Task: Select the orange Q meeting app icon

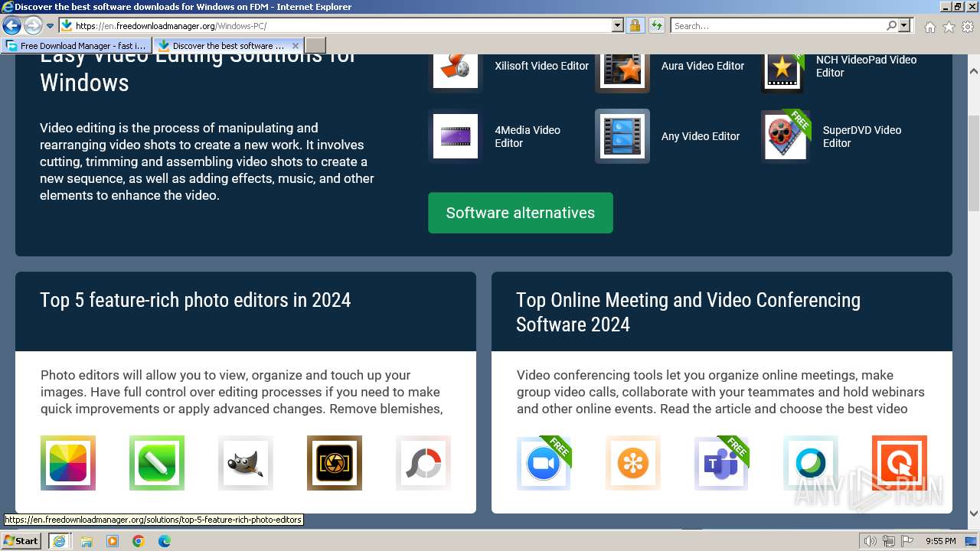Action: click(900, 463)
